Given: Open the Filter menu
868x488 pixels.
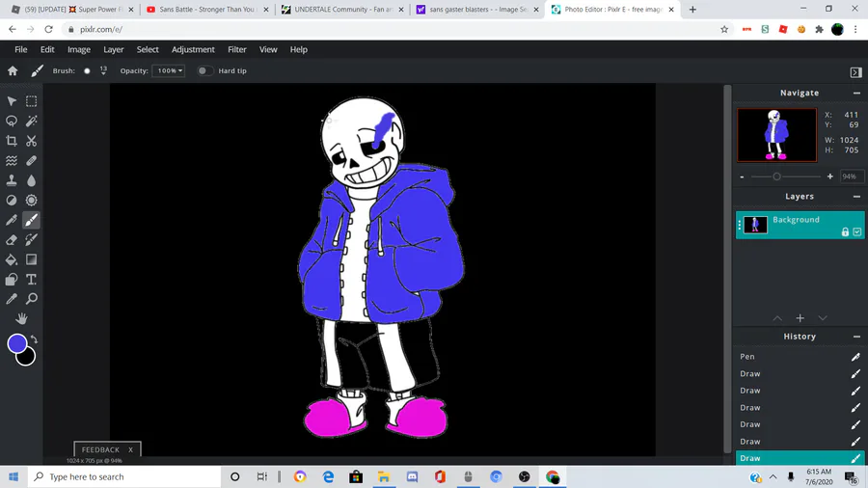Looking at the screenshot, I should [x=237, y=49].
